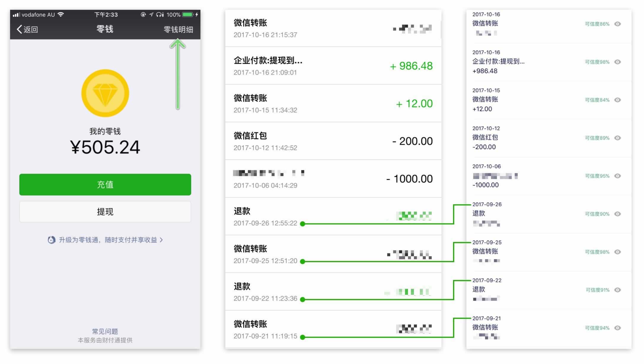Image resolution: width=644 pixels, height=364 pixels.
Task: Open 微信红包 row with -200.00
Action: (333, 141)
